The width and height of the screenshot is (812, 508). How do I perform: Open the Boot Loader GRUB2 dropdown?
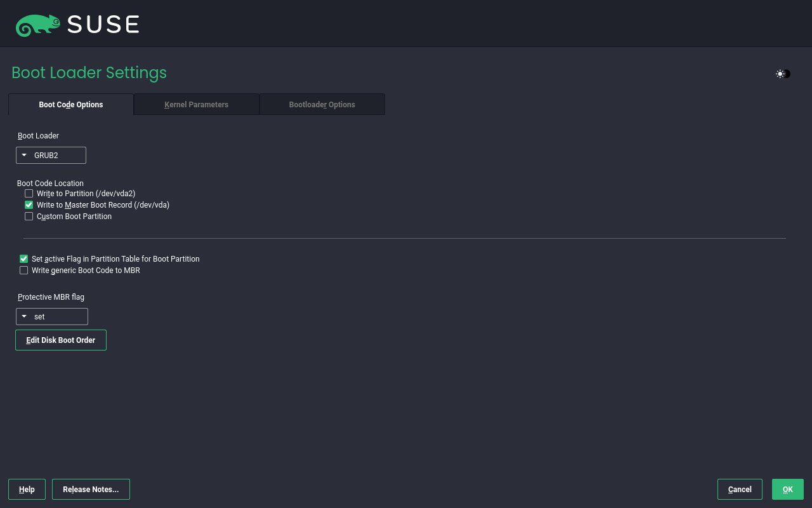tap(51, 156)
